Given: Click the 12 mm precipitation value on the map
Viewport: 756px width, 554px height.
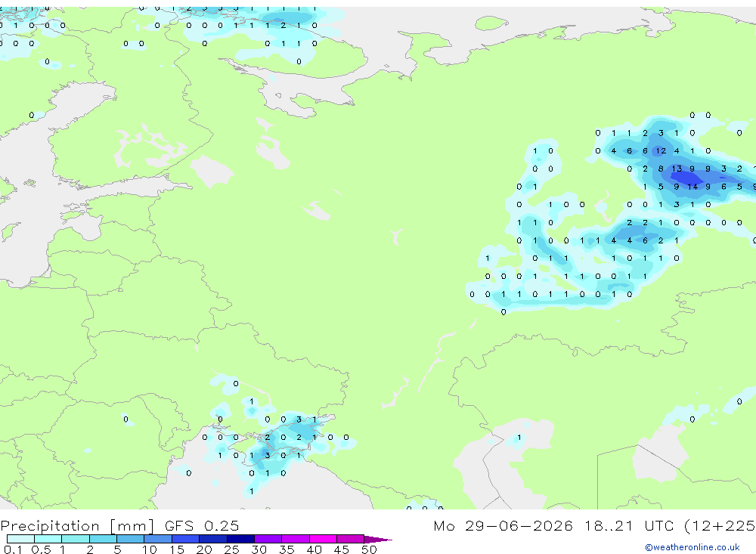Looking at the screenshot, I should tap(661, 151).
